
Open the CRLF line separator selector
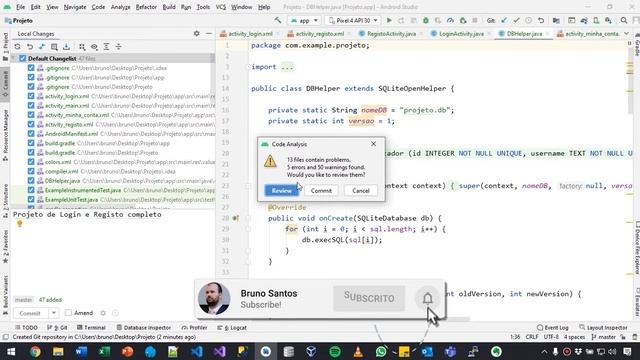[532, 337]
